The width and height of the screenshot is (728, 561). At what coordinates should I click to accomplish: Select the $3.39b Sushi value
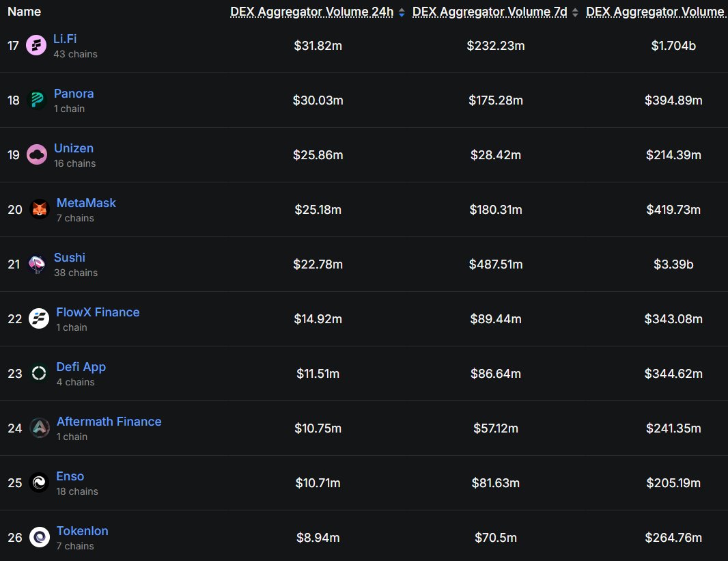(673, 264)
